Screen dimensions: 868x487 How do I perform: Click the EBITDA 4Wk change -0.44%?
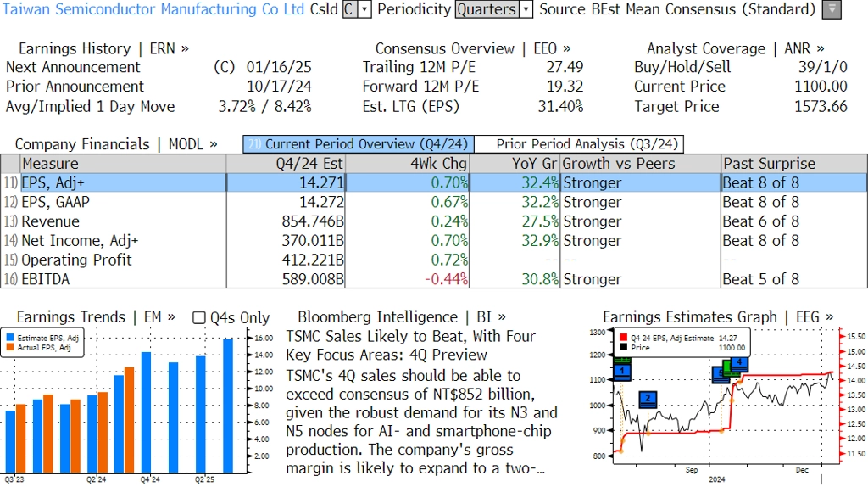coord(446,279)
